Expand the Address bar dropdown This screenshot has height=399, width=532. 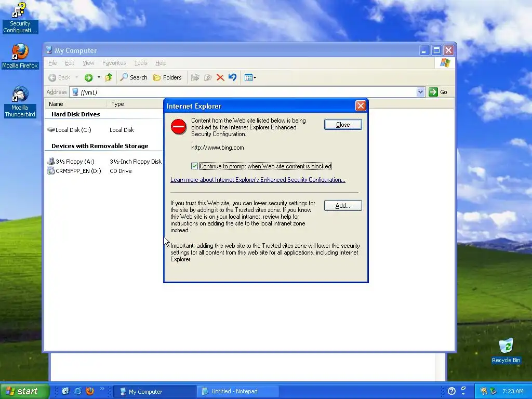pyautogui.click(x=420, y=92)
